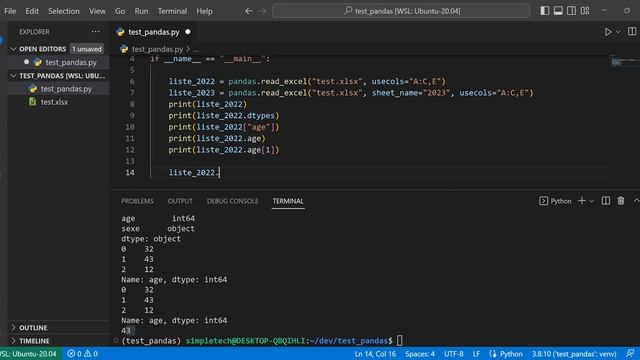This screenshot has width=640, height=360.
Task: Switch to the Debug Console tab
Action: click(x=232, y=201)
